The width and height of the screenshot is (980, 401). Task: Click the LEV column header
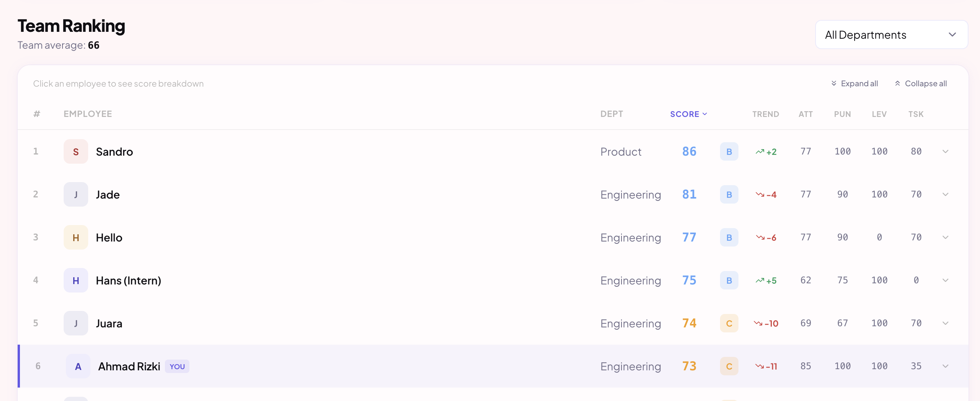[x=879, y=114]
